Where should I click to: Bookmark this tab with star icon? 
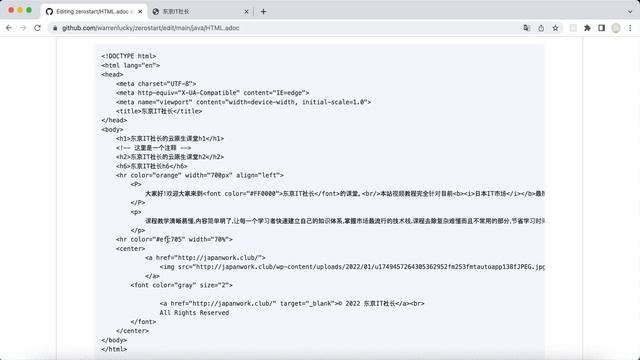(x=555, y=28)
